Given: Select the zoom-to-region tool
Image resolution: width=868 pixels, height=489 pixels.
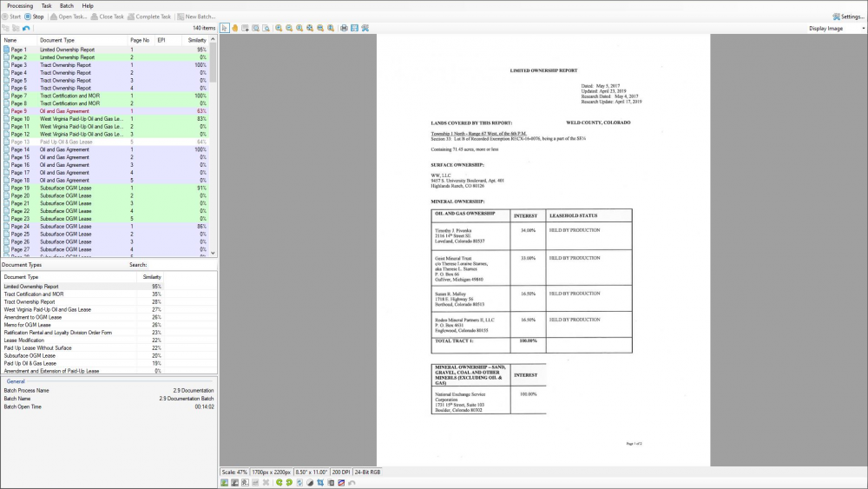Looking at the screenshot, I should click(x=256, y=28).
